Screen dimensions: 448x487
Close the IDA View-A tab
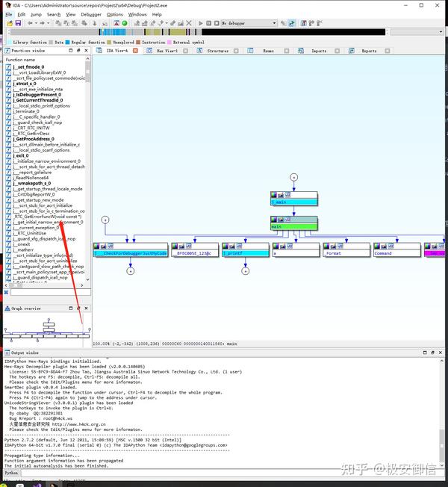tap(135, 51)
